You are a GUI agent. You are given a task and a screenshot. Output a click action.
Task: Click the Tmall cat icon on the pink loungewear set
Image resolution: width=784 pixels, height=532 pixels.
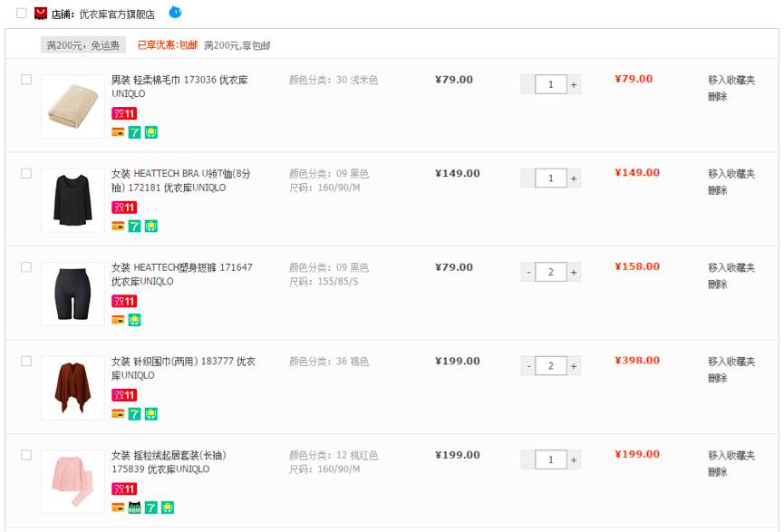pyautogui.click(x=134, y=508)
